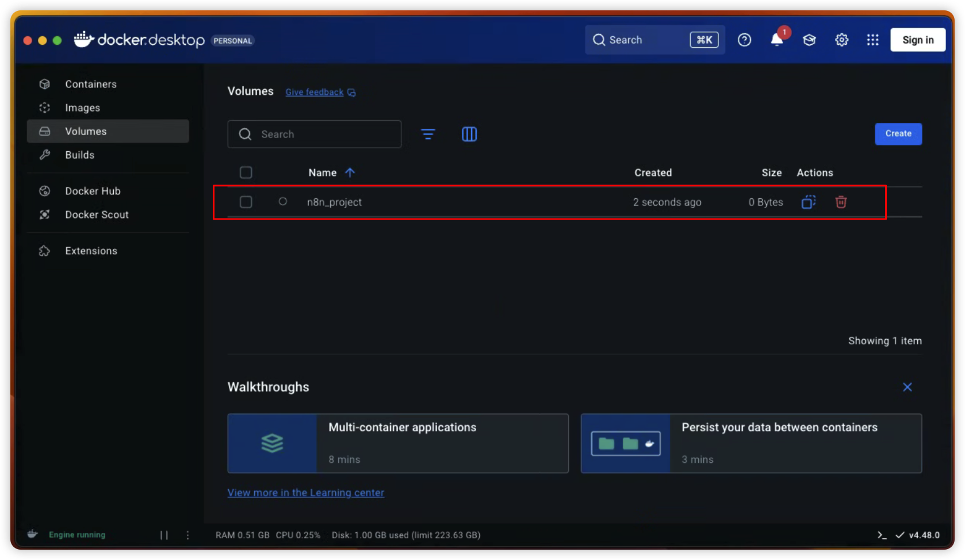Click the Persist your data folders thumbnail
The image size is (965, 560).
pyautogui.click(x=626, y=443)
